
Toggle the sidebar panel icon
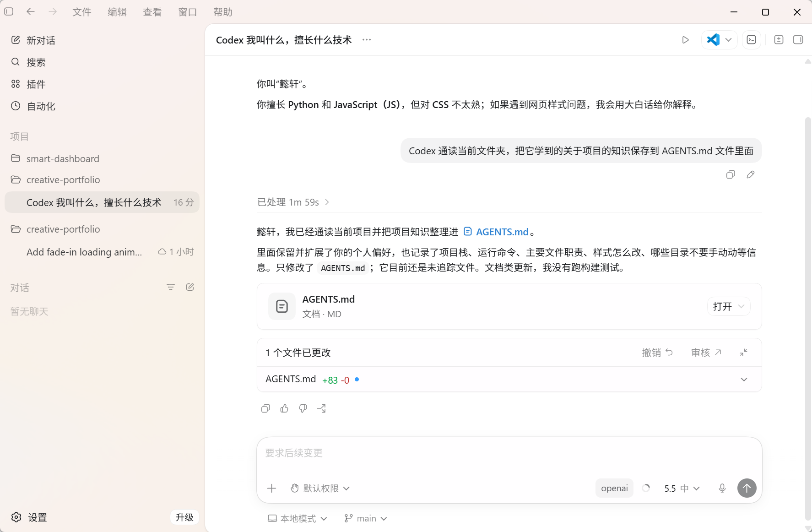pyautogui.click(x=9, y=12)
